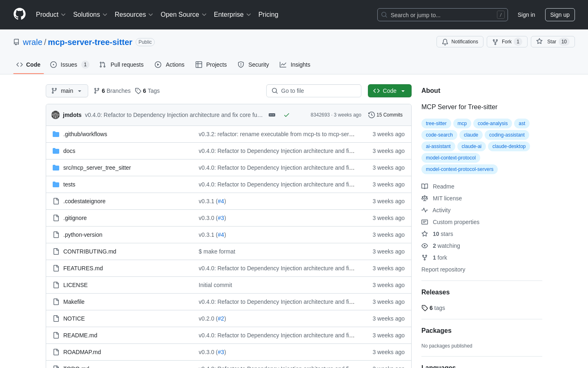Screen dimensions: 588x368
Task: Open the FEATURES.md file
Action: pos(83,268)
